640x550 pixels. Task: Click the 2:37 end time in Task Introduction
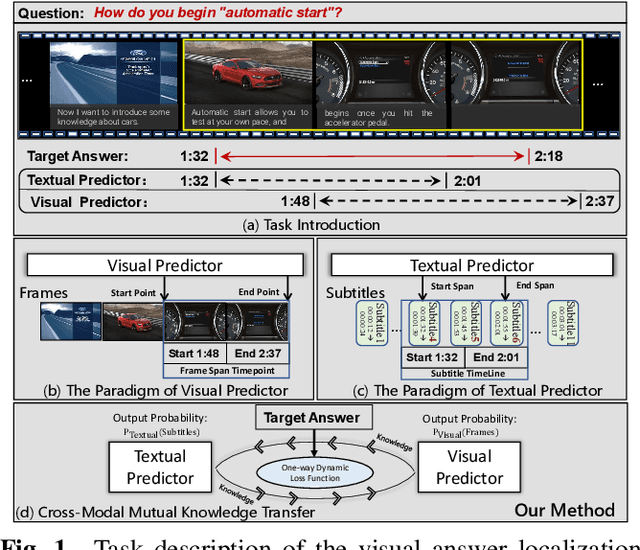(603, 202)
